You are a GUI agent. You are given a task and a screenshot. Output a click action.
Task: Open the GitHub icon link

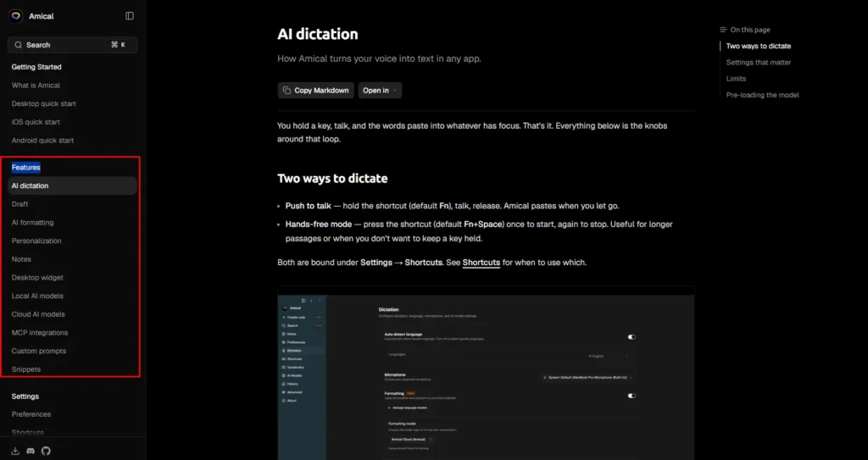point(46,451)
